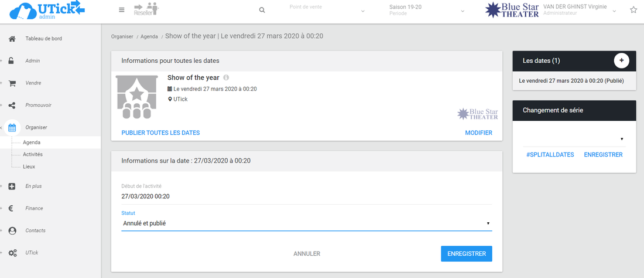Expand the Admin menu section

pos(33,61)
